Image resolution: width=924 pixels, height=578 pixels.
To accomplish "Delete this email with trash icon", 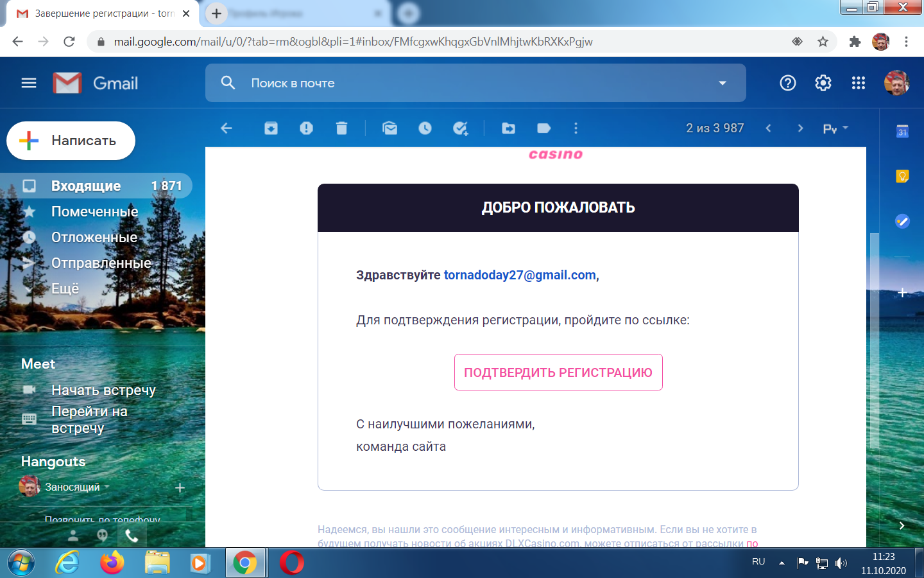I will click(x=341, y=128).
